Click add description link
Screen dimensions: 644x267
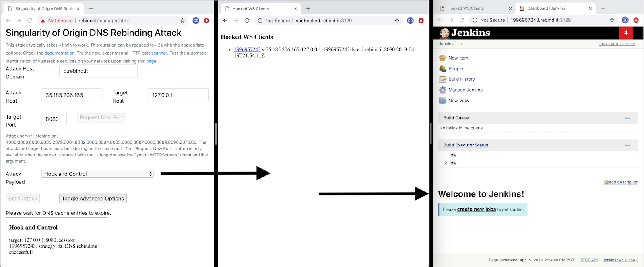pos(623,182)
